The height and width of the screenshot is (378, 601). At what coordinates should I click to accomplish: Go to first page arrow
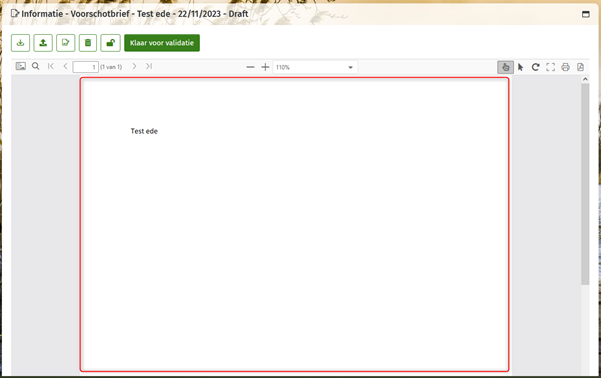[51, 66]
